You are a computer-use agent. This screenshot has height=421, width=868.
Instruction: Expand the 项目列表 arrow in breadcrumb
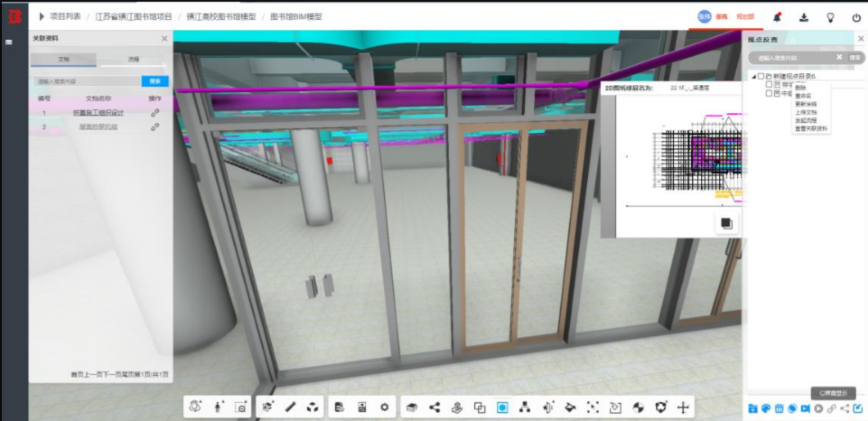(x=42, y=16)
